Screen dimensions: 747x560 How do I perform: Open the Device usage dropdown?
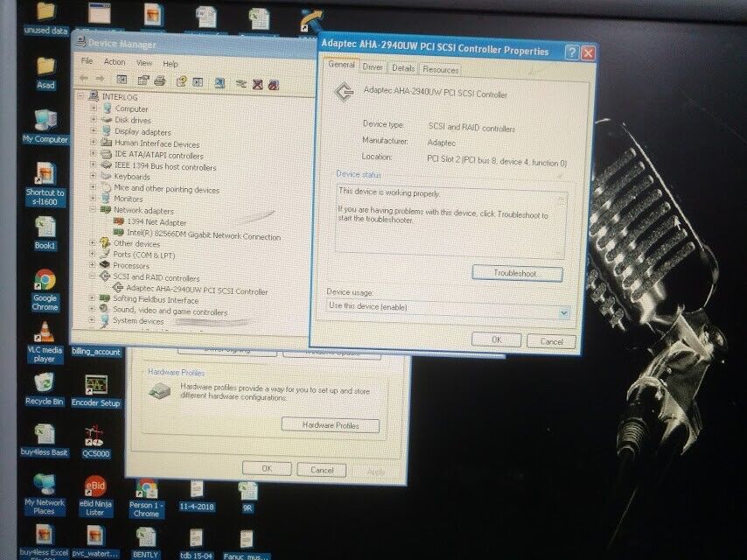[x=563, y=313]
